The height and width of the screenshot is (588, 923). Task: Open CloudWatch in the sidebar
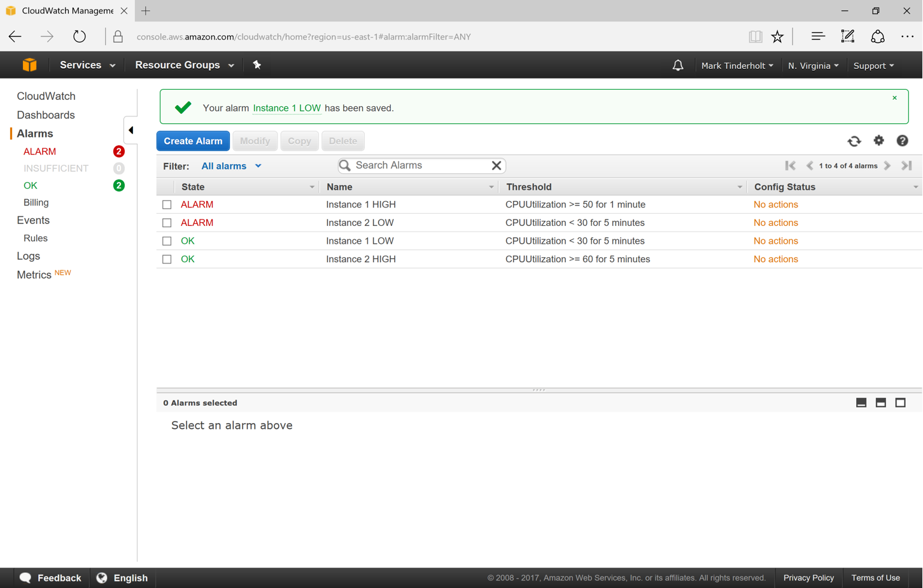(x=46, y=96)
